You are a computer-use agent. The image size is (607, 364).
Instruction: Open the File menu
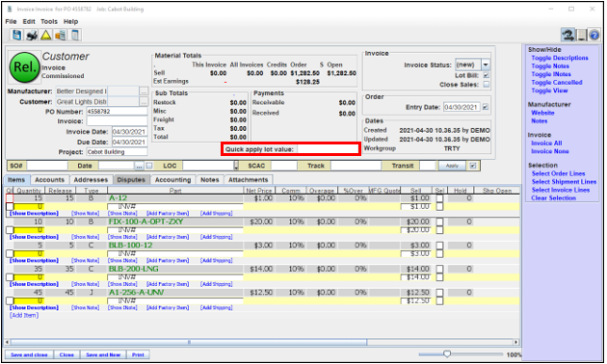[11, 21]
